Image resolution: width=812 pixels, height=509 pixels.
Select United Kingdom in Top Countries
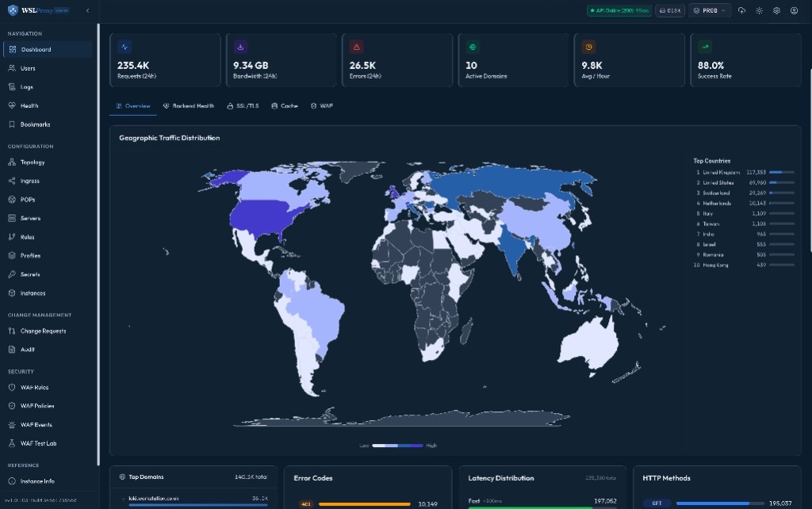pyautogui.click(x=744, y=172)
